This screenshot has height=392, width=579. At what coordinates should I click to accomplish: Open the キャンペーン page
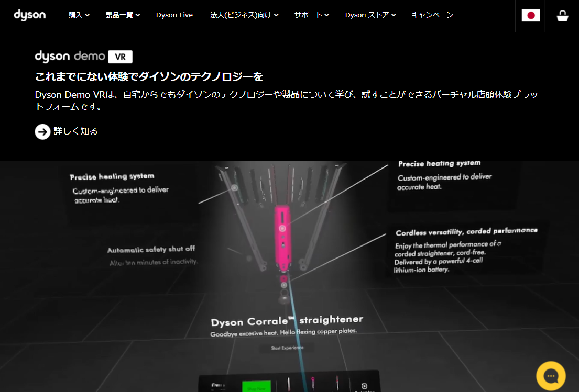[x=432, y=15]
